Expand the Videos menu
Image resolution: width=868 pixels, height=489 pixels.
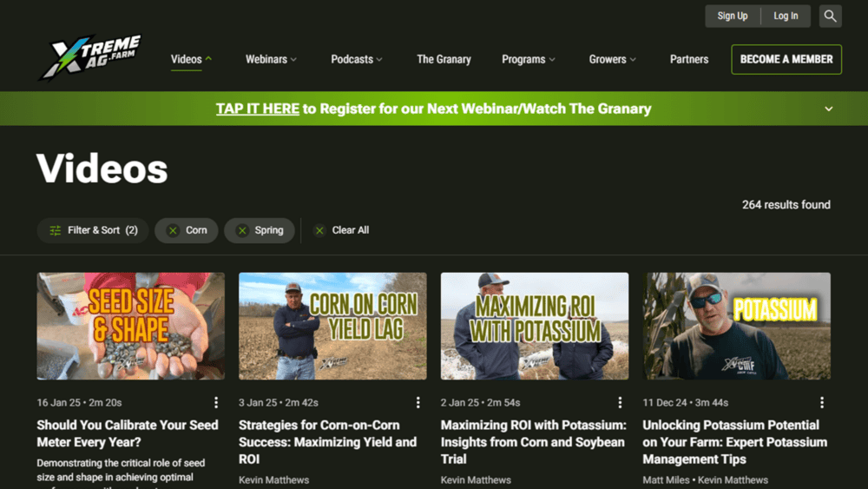[191, 59]
